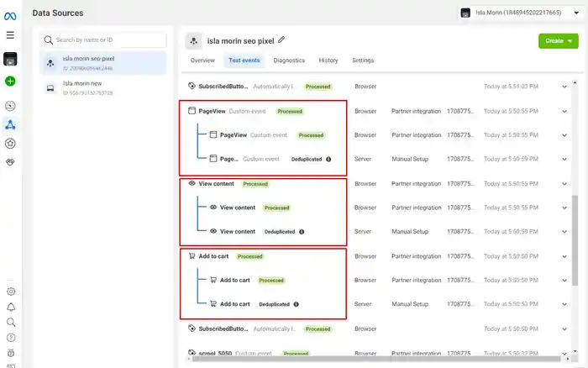The image size is (588, 368).
Task: Click Partner integration in the parent Add to cart row
Action: coord(417,256)
